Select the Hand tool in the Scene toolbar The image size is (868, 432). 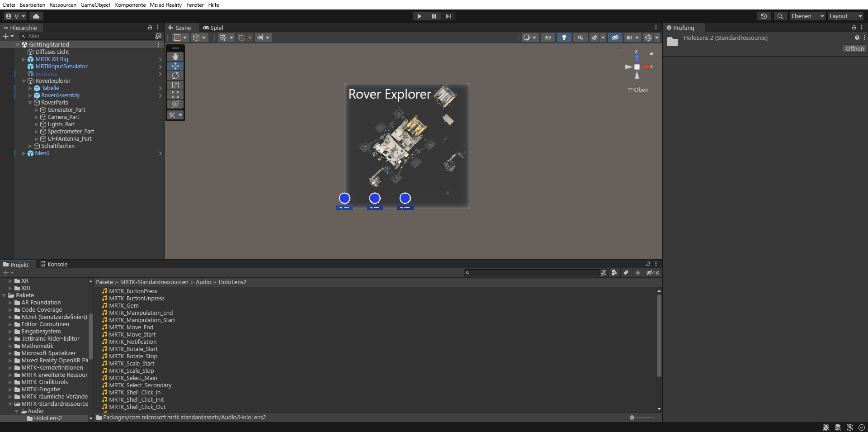175,57
